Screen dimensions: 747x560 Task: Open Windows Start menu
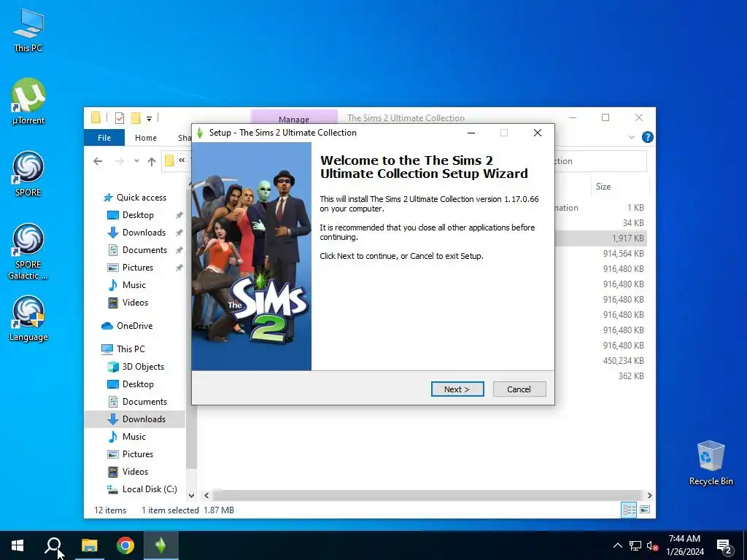click(18, 545)
